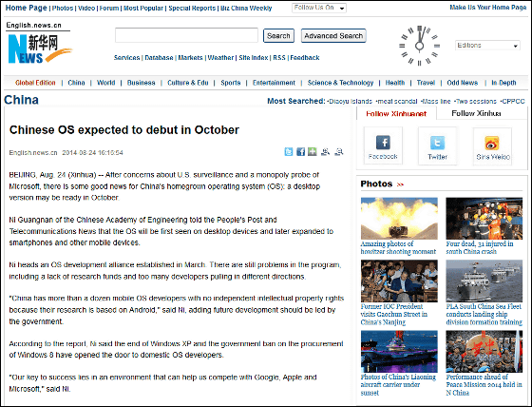Click the Search button
Image resolution: width=532 pixels, height=407 pixels.
pyautogui.click(x=278, y=36)
